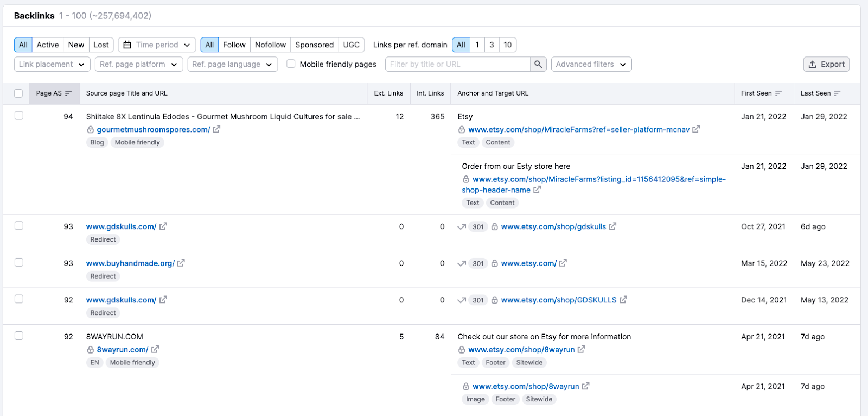Toggle the select-all checkbox in table header

point(18,93)
